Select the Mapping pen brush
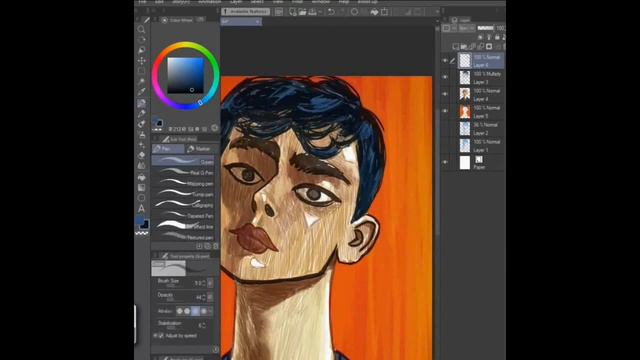640x360 pixels. tap(183, 183)
